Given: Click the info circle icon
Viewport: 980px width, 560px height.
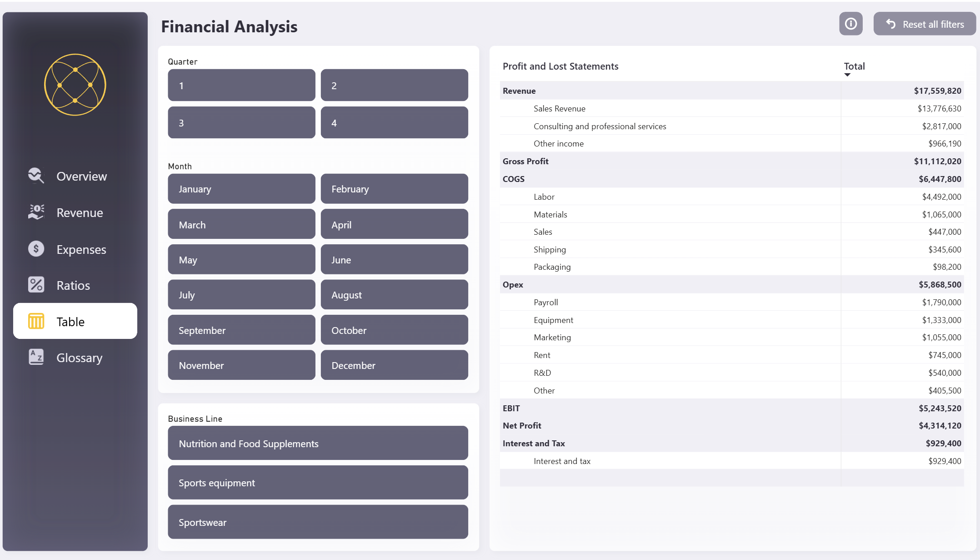Looking at the screenshot, I should click(850, 24).
